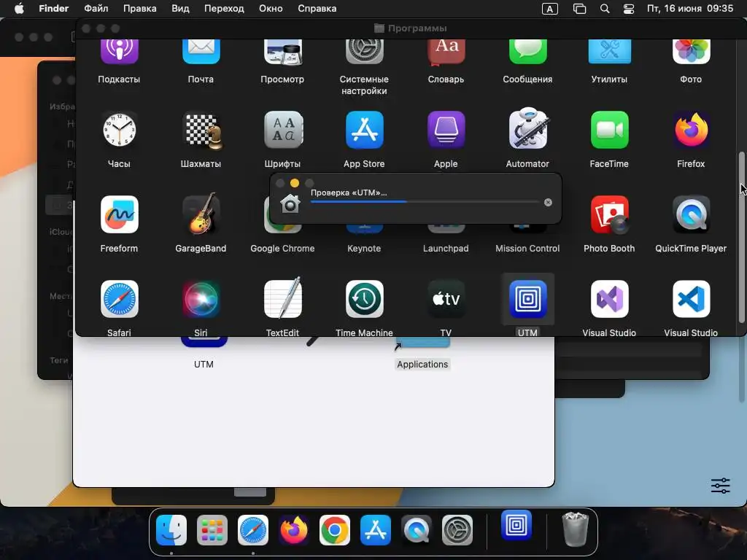The height and width of the screenshot is (560, 747).
Task: Open the Утилиты folder
Action: (609, 52)
